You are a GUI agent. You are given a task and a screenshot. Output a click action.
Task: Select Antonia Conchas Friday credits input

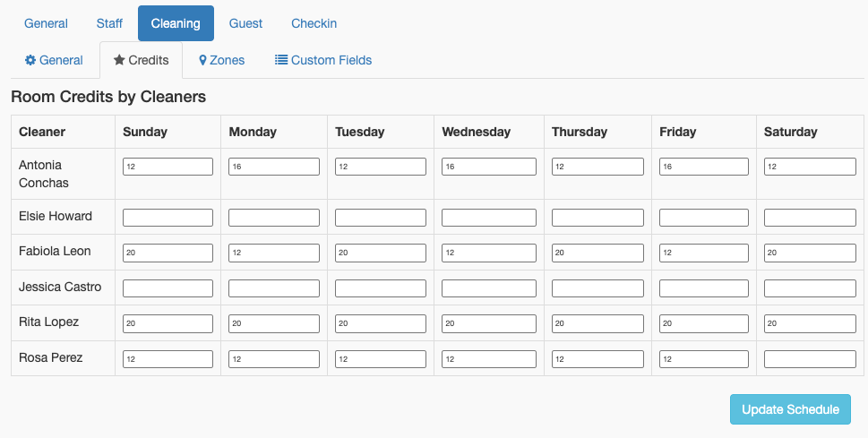point(703,167)
